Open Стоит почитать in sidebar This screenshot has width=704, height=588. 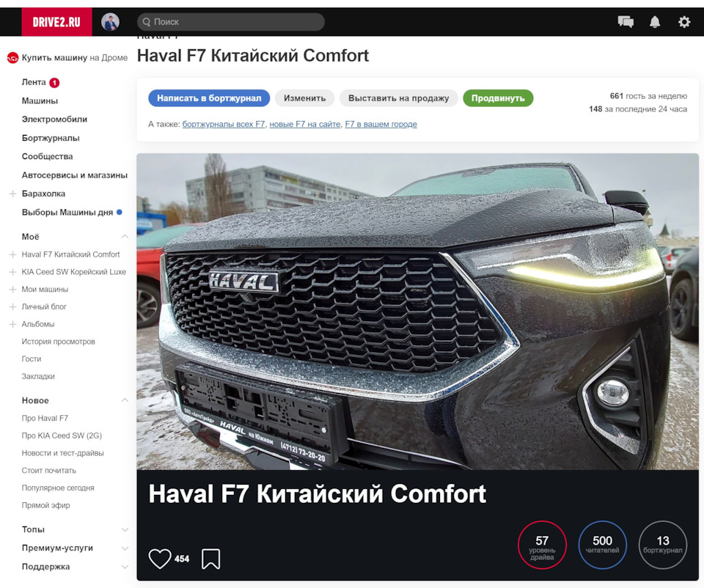[x=49, y=471]
